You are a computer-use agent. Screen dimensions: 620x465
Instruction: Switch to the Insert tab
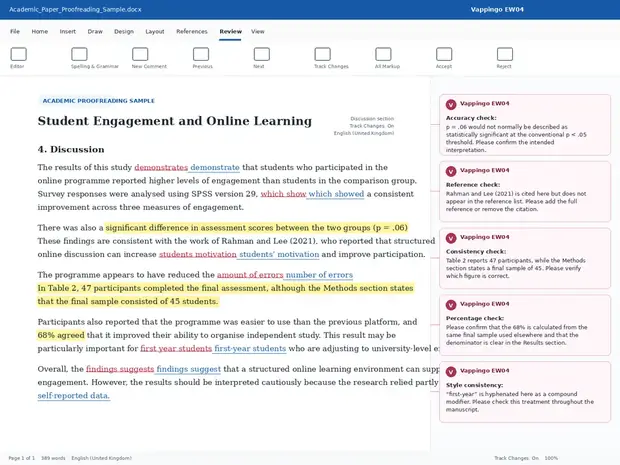point(68,31)
